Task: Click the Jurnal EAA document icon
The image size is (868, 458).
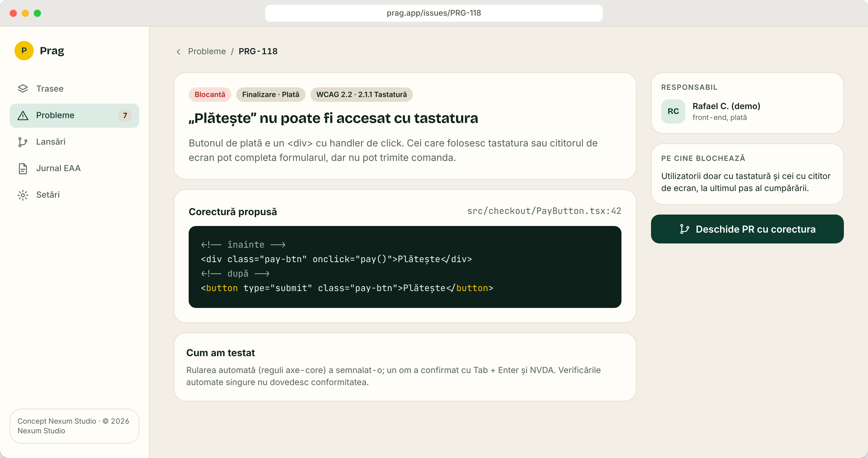Action: click(x=23, y=168)
